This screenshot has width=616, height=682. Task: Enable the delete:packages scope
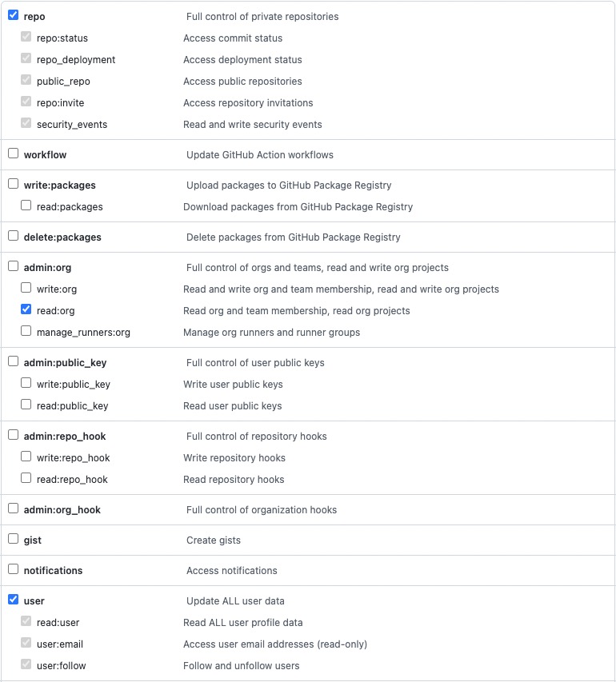pyautogui.click(x=13, y=236)
